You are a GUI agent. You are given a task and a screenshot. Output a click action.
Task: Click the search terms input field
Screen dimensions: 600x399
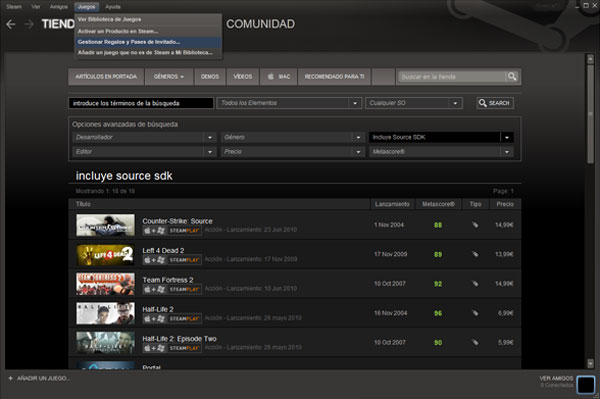point(141,103)
